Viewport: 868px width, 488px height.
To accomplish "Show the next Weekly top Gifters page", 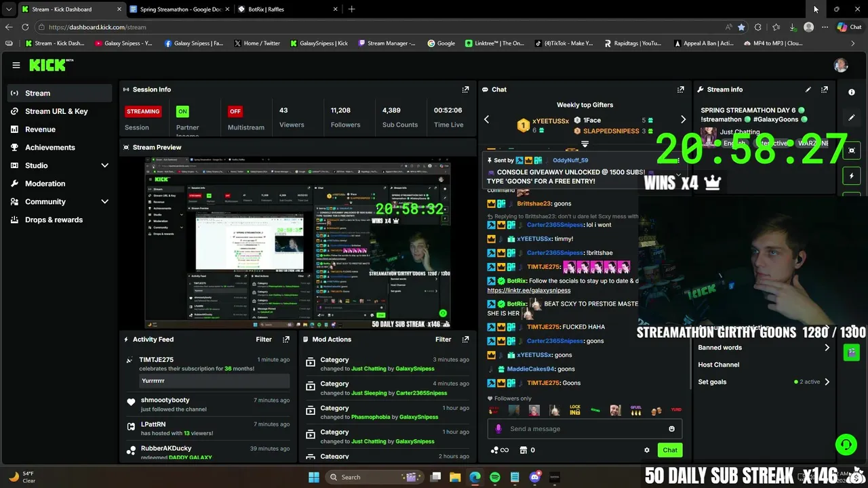I will [x=683, y=120].
